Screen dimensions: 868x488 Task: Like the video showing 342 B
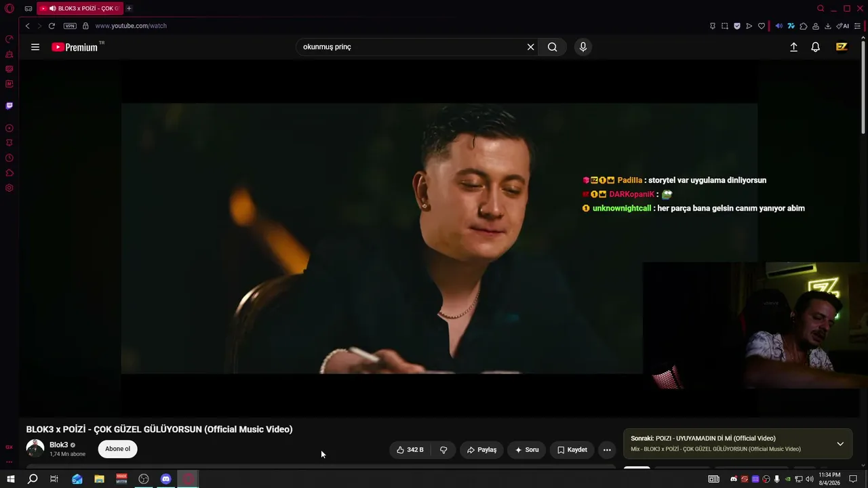pos(410,449)
